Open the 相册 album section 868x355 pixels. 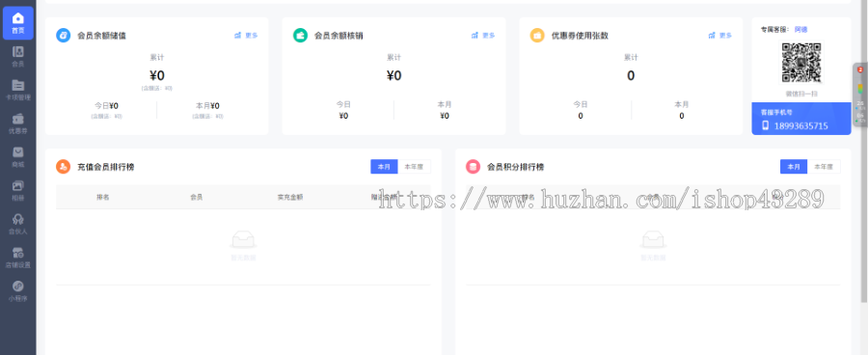pyautogui.click(x=17, y=190)
